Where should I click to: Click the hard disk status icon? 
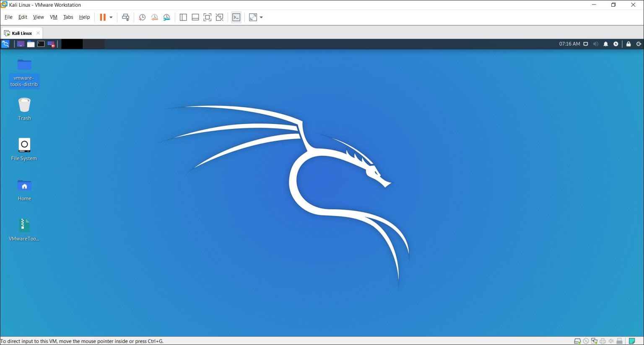click(x=577, y=341)
